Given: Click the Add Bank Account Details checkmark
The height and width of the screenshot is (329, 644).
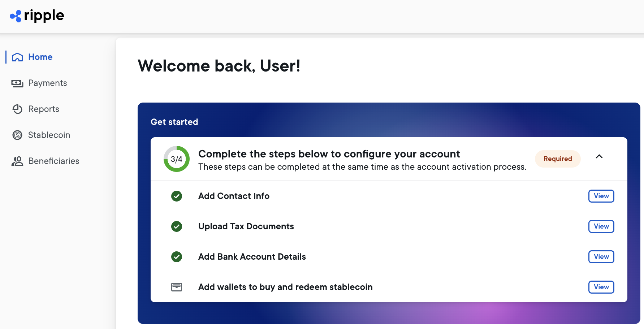Looking at the screenshot, I should click(176, 257).
